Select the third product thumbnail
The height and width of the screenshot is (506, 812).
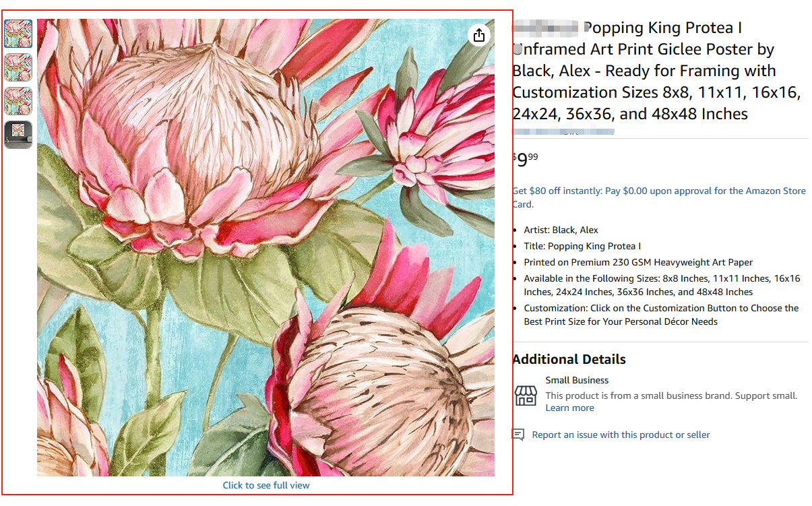click(18, 100)
